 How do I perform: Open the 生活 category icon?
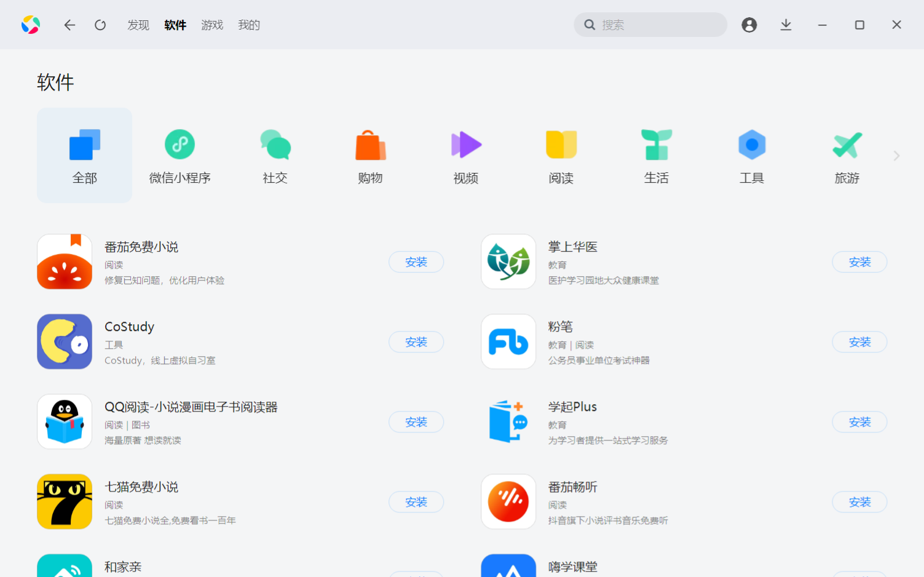[657, 145]
